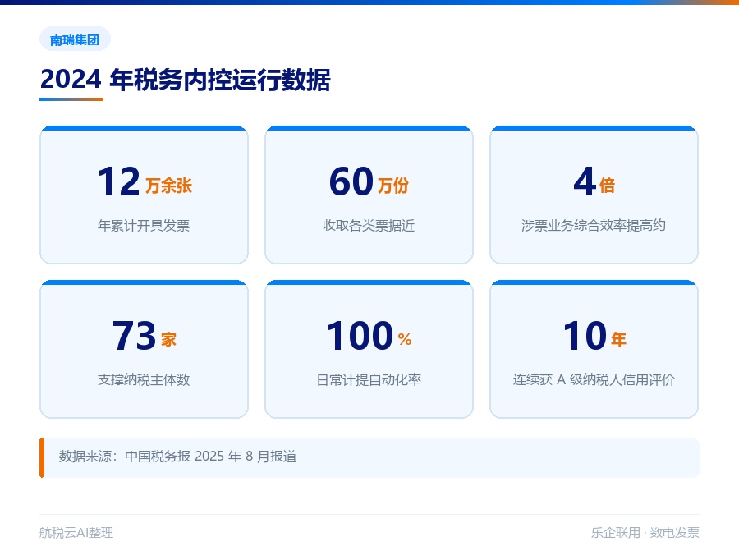739x560 pixels.
Task: Click the footer text 乐企联用 · 数电发票
Action: [x=645, y=533]
